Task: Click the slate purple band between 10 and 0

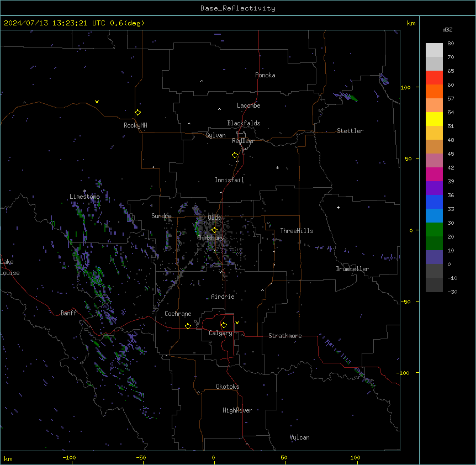Action: [x=434, y=257]
